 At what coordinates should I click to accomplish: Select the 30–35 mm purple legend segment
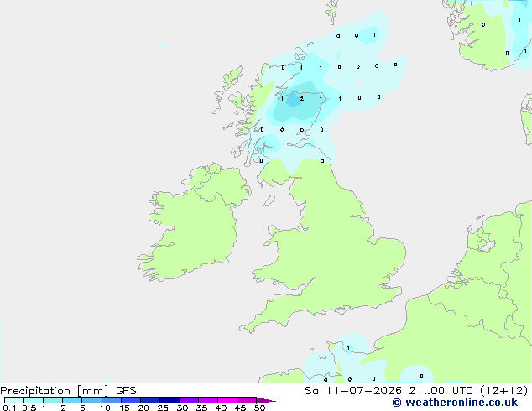click(189, 400)
